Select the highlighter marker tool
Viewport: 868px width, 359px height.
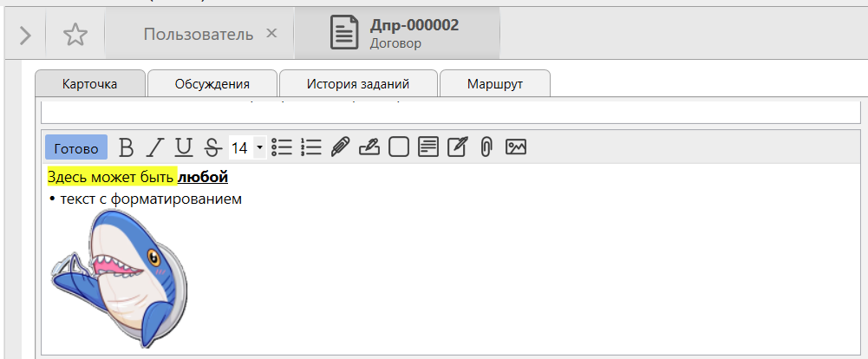[x=341, y=147]
